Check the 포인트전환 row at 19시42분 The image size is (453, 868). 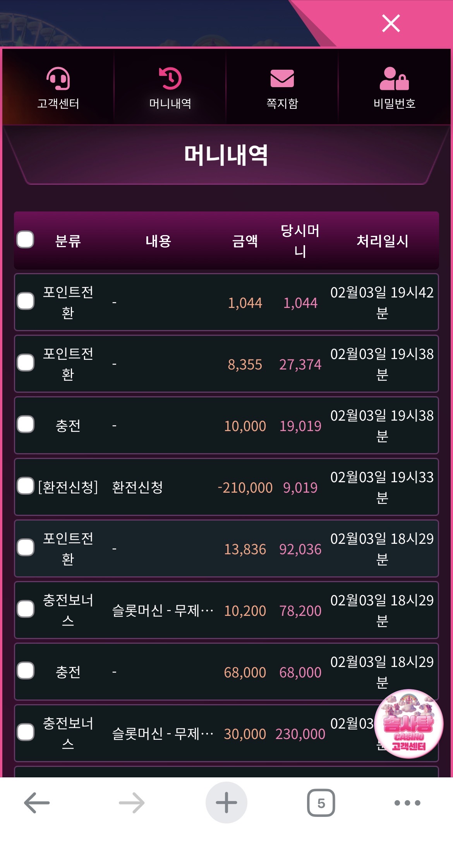26,301
